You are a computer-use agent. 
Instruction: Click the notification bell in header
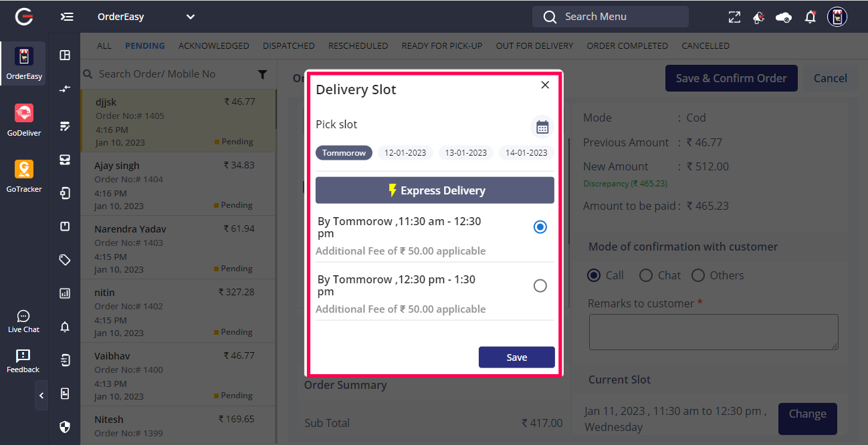[x=810, y=17]
